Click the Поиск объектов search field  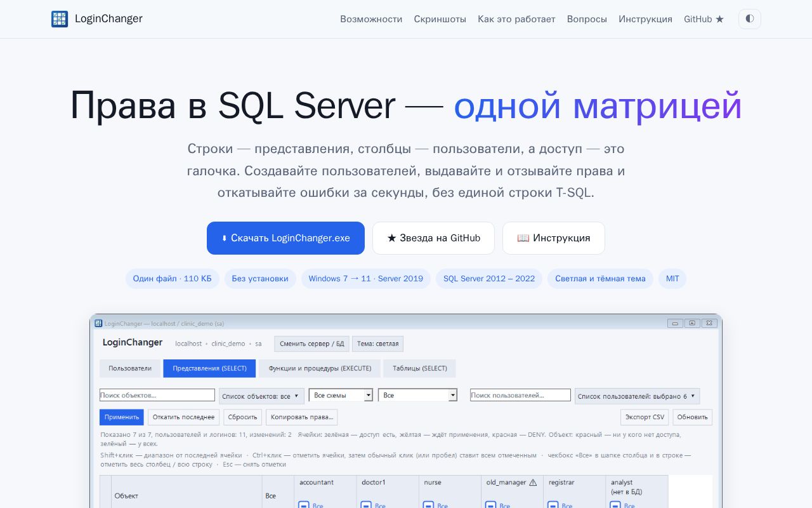[x=157, y=395]
